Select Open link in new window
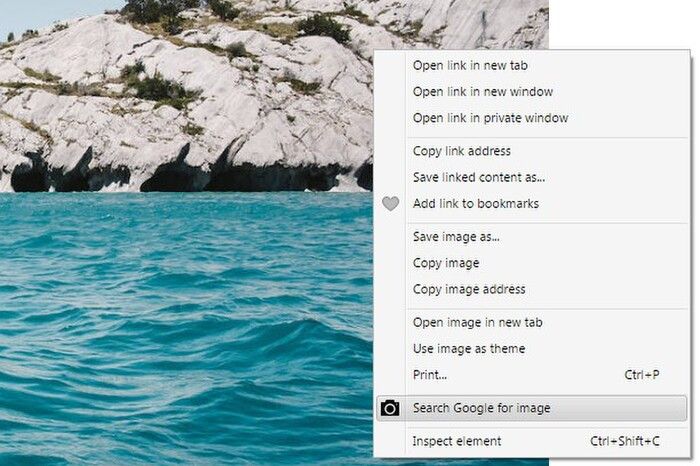 483,92
